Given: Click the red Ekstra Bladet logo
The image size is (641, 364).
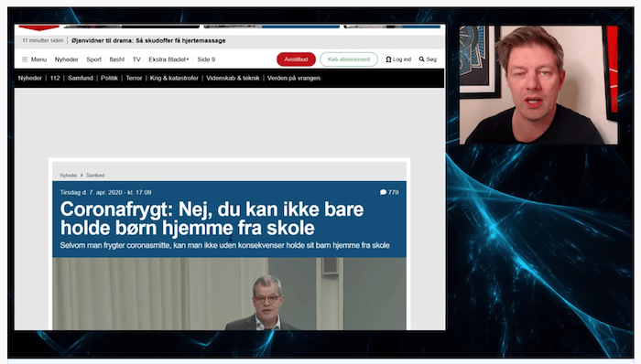Looking at the screenshot, I should pos(39,27).
